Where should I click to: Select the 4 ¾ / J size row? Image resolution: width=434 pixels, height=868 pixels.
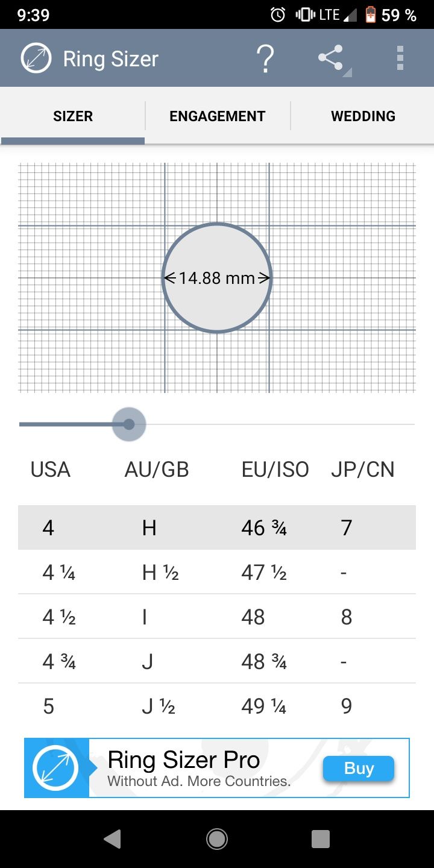[217, 661]
